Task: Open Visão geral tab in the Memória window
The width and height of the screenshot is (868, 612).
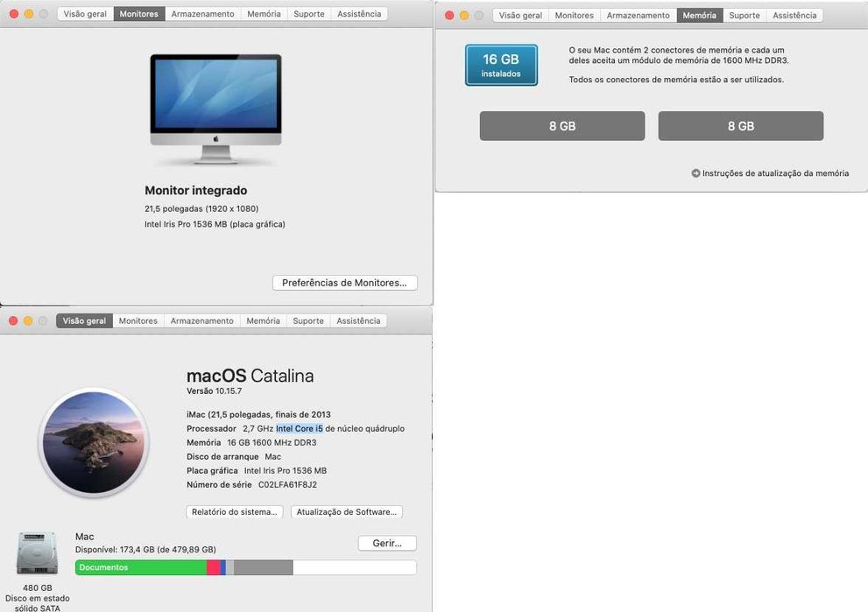Action: coord(520,16)
